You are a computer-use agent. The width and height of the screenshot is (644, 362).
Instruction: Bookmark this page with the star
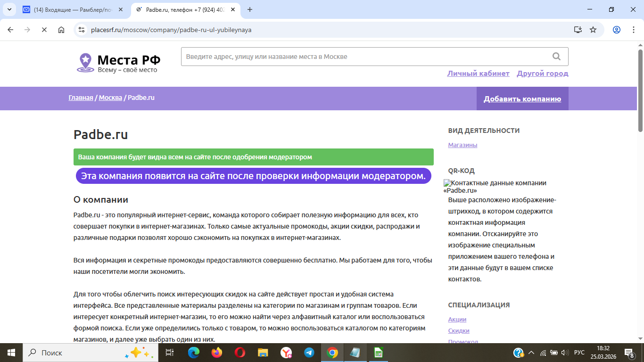tap(593, 30)
